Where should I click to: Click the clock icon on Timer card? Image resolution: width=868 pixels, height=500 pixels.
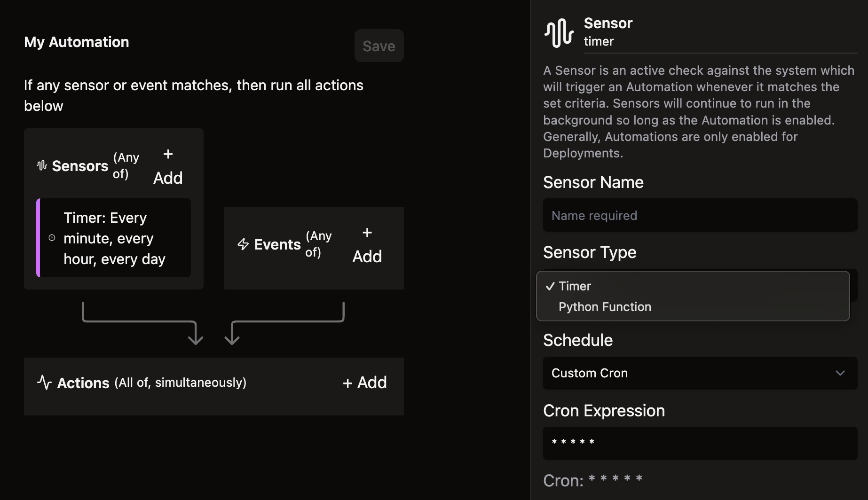coord(52,238)
